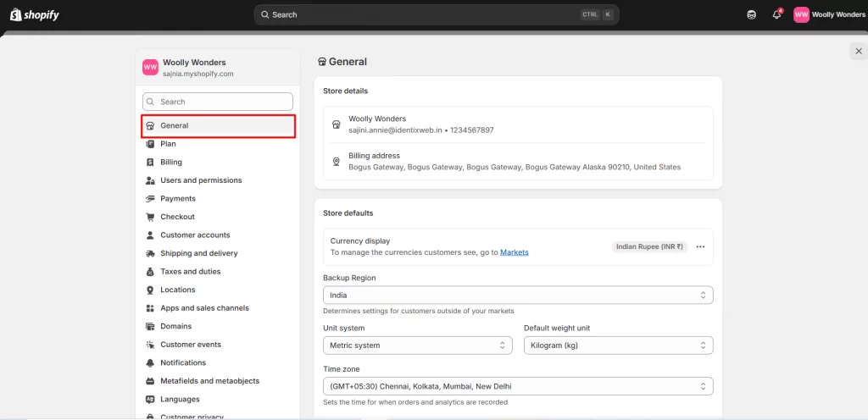
Task: Click the Customer events cursor icon
Action: 150,345
